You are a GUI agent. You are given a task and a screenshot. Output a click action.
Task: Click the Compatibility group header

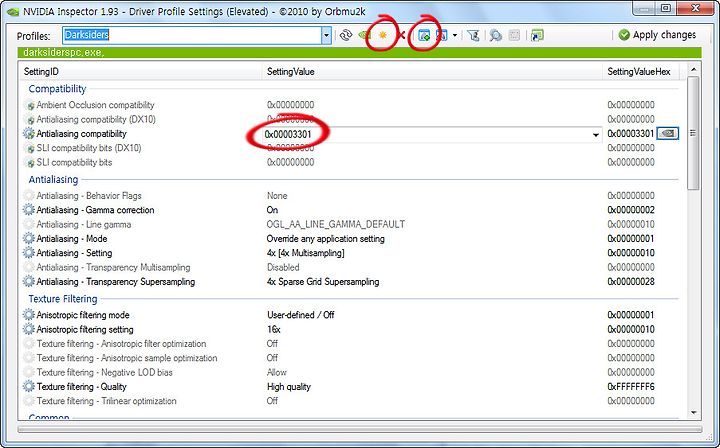coord(57,89)
